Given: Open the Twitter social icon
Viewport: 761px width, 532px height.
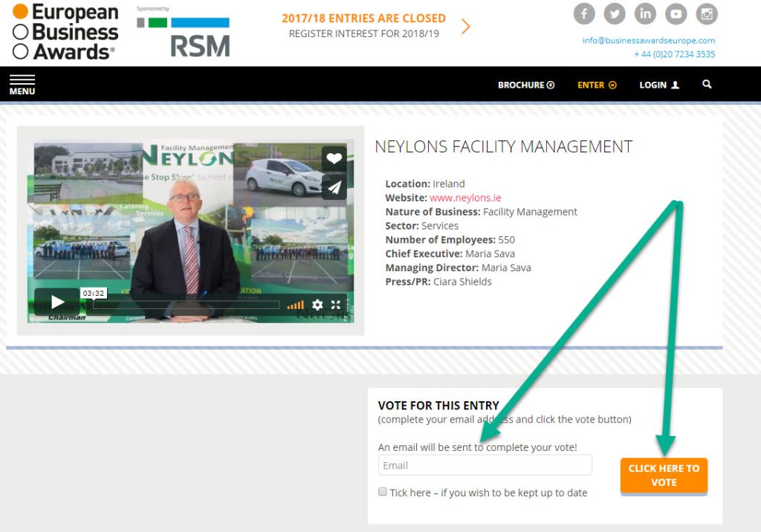Looking at the screenshot, I should (615, 13).
